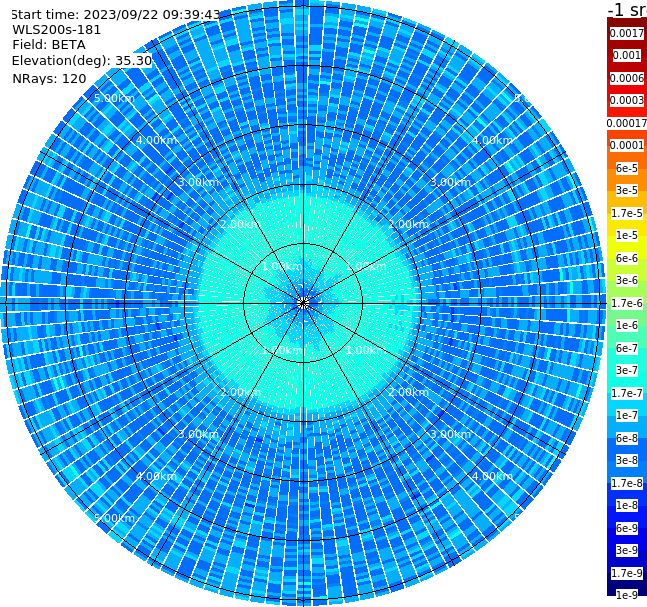
Task: Click the -1 sr colorbar unit title
Action: [627, 9]
